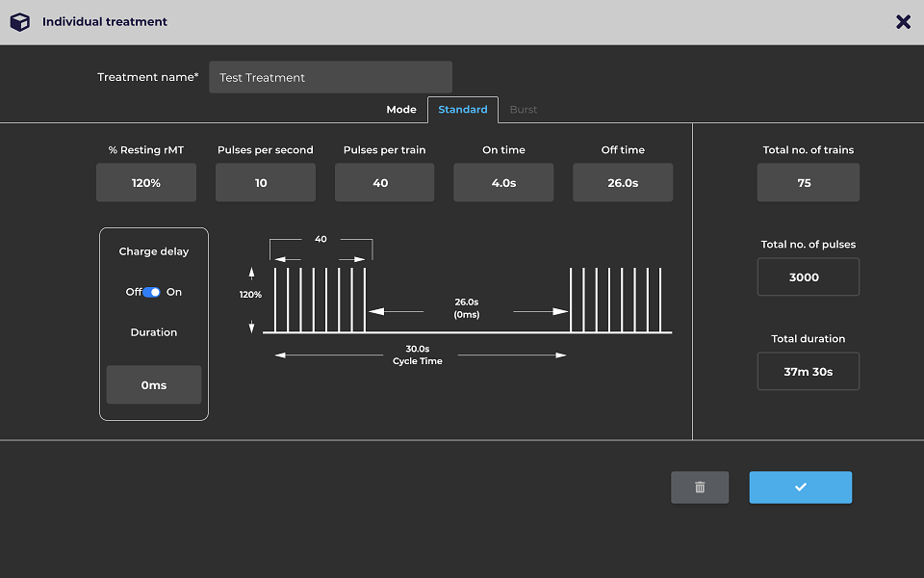
Task: Click the Charge delay Duration 0ms field
Action: (154, 385)
